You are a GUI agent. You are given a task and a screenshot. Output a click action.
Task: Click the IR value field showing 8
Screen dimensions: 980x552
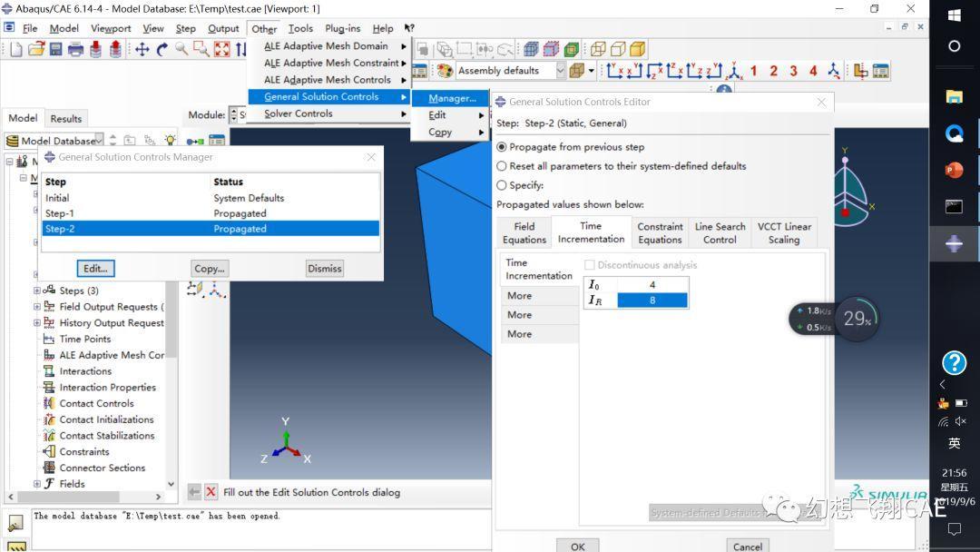coord(652,301)
